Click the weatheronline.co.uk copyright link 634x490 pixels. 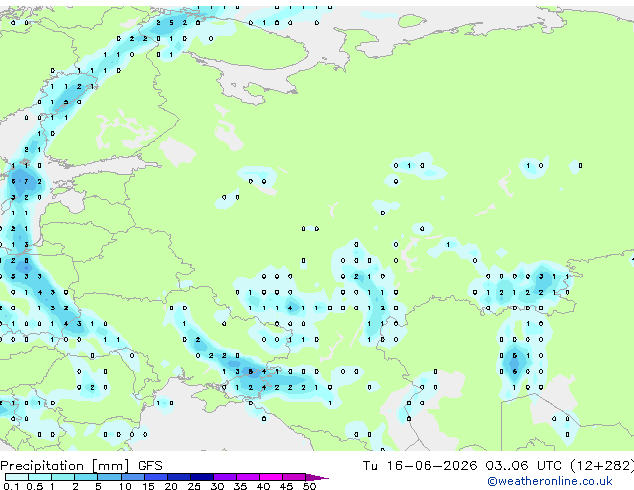click(x=549, y=481)
